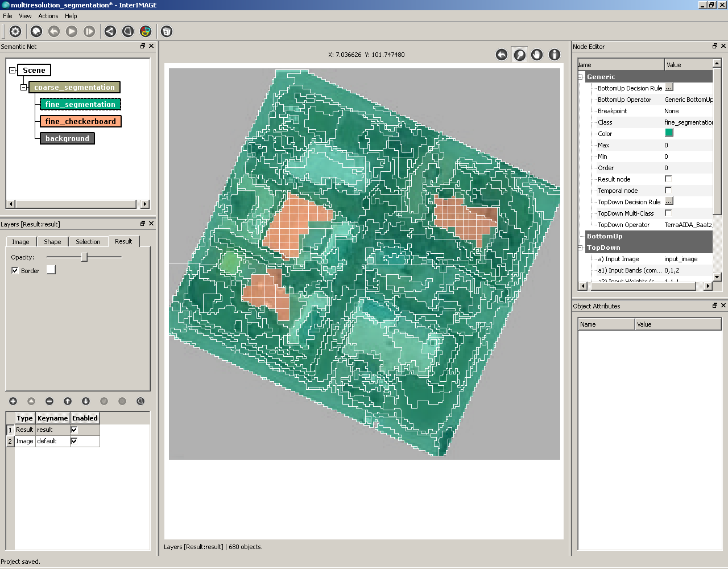
Task: Open project settings via the gear toolbar icon
Action: pos(15,31)
